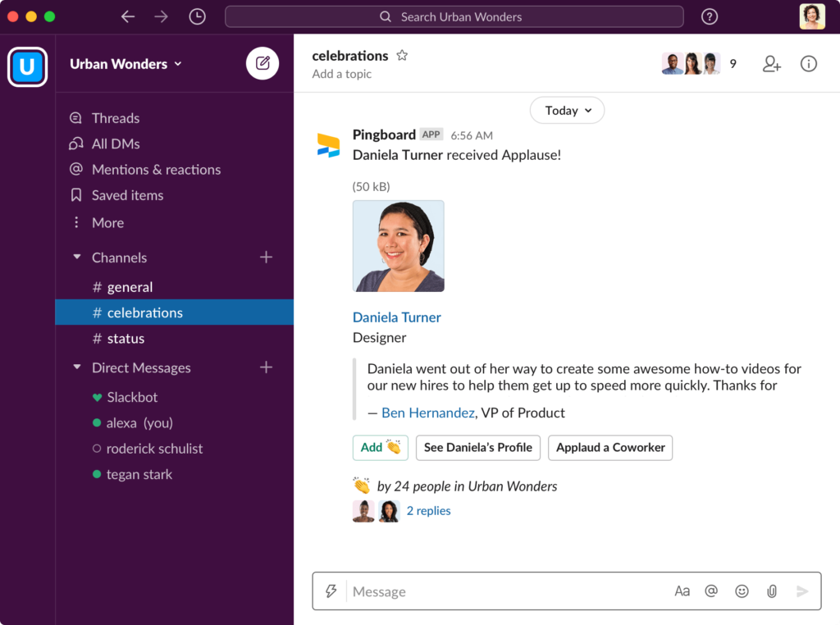Image resolution: width=840 pixels, height=625 pixels.
Task: Click the 6:56 AM timestamp
Action: (472, 135)
